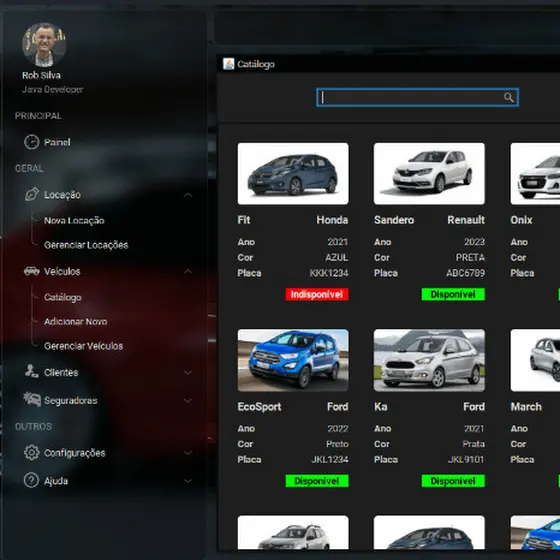Click the Onix car thumbnail
This screenshot has width=560, height=560.
(535, 174)
